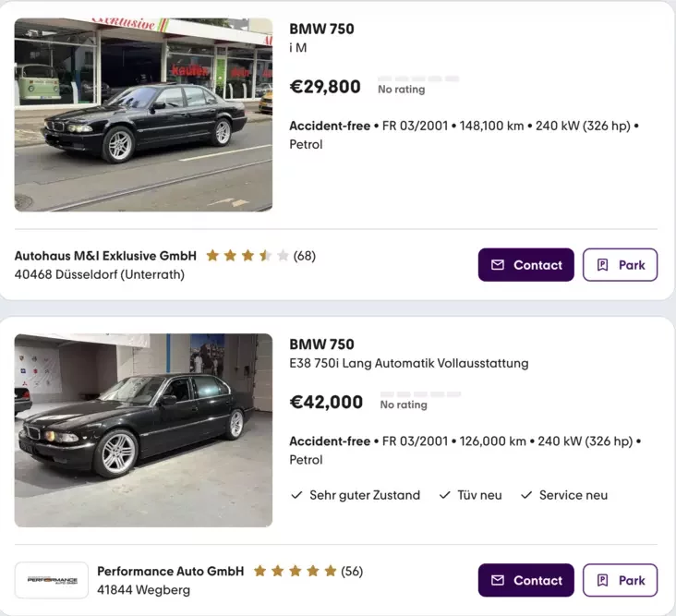
Task: Click the (56) review count
Action: coord(352,572)
